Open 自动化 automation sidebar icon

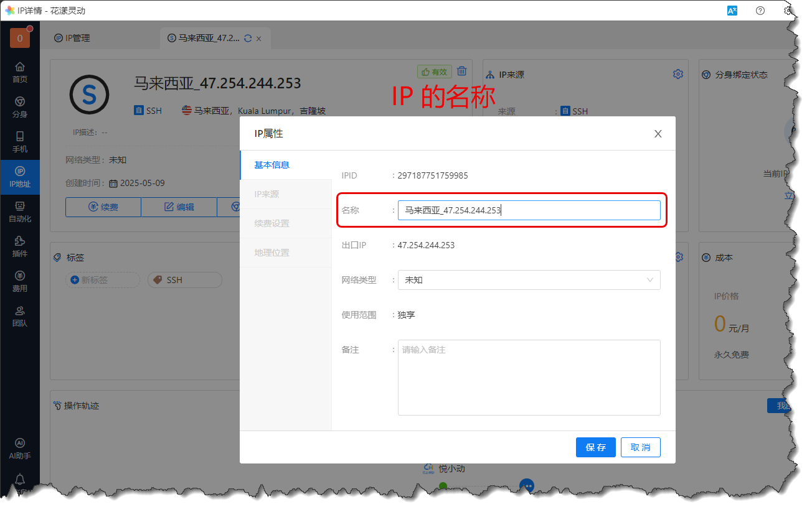(20, 211)
